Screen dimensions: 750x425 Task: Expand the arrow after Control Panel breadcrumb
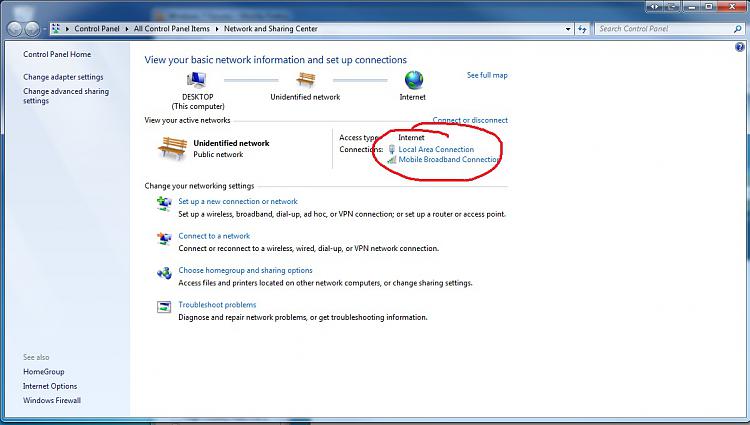pyautogui.click(x=127, y=29)
